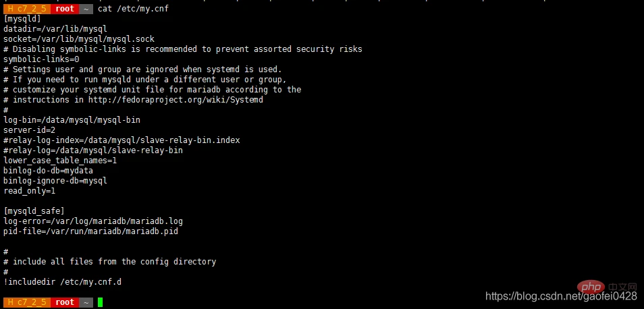This screenshot has height=309, width=644.
Task: Click the red root badge on the bottom prompt
Action: (x=65, y=302)
